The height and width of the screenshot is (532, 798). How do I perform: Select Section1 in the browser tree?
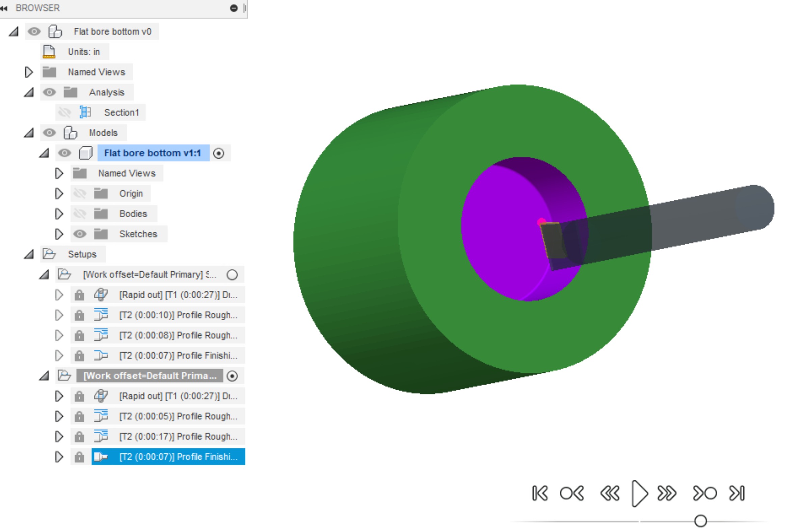[122, 112]
